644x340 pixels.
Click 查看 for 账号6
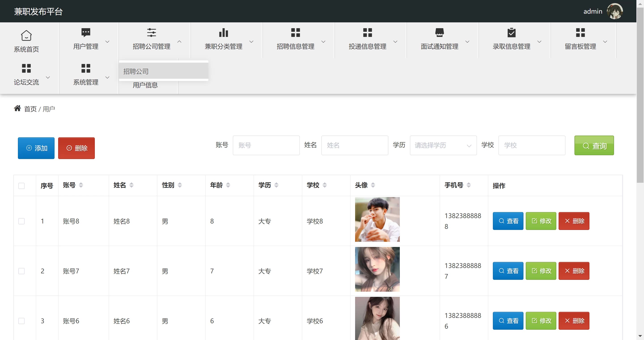coord(508,321)
